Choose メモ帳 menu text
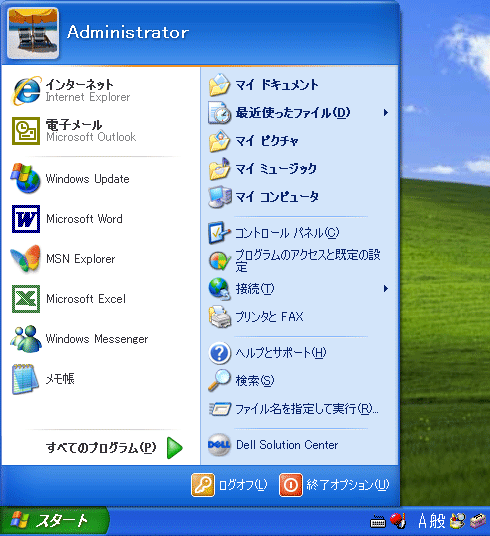The height and width of the screenshot is (536, 490). [x=60, y=379]
